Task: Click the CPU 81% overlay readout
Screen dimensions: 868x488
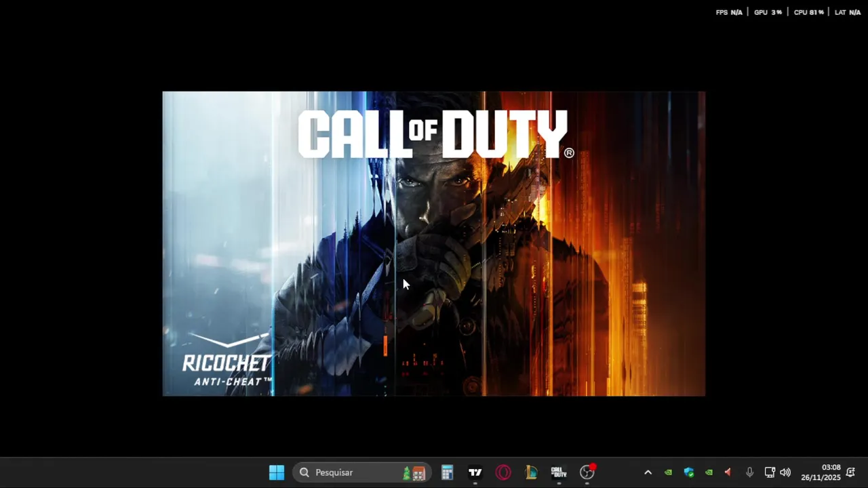Action: click(x=808, y=12)
